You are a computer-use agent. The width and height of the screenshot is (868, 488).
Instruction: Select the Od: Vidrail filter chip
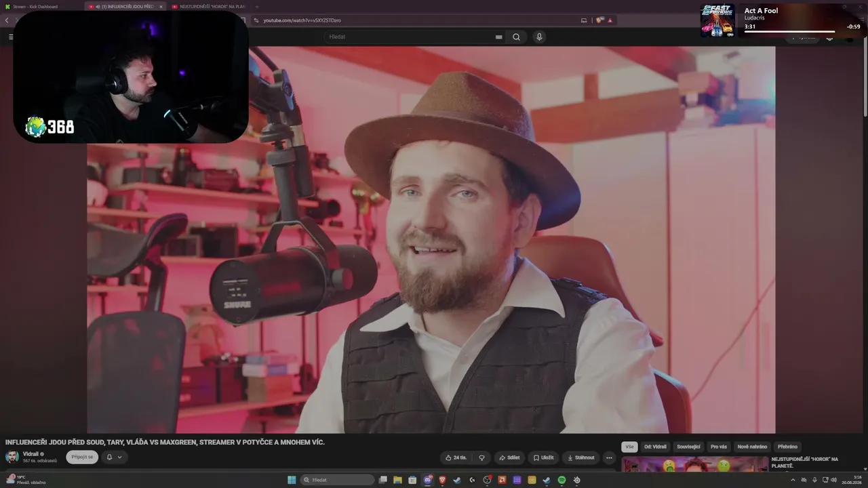(656, 447)
